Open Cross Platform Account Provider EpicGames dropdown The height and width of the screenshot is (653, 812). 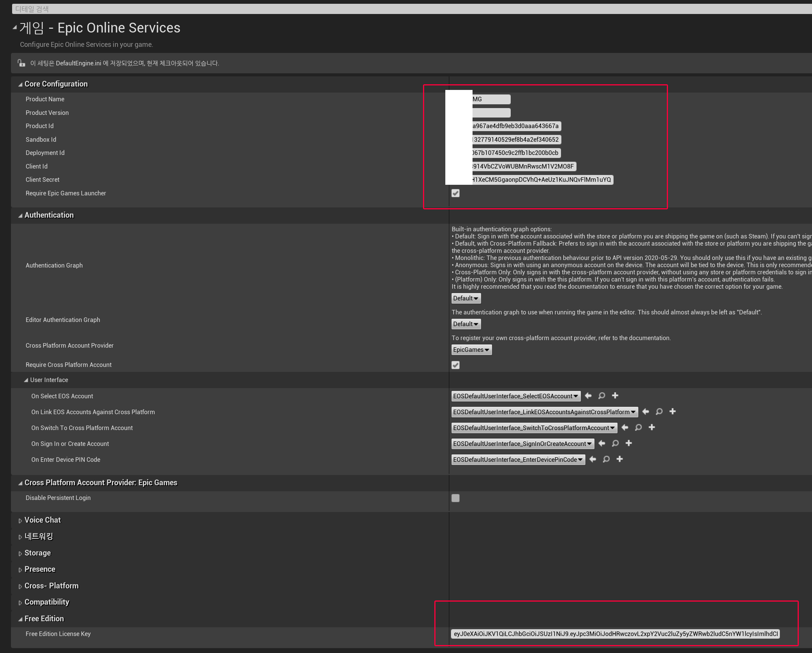click(x=471, y=350)
